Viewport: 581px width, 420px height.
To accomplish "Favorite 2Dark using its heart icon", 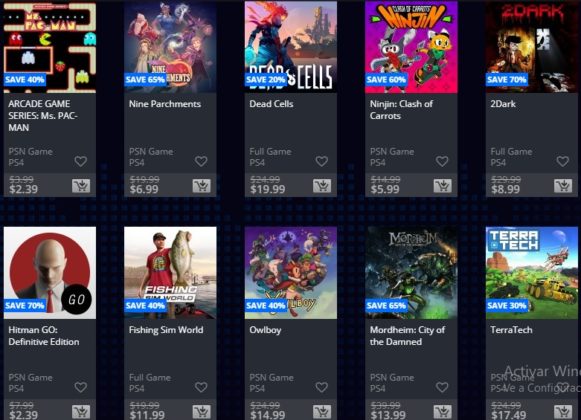I will (562, 161).
